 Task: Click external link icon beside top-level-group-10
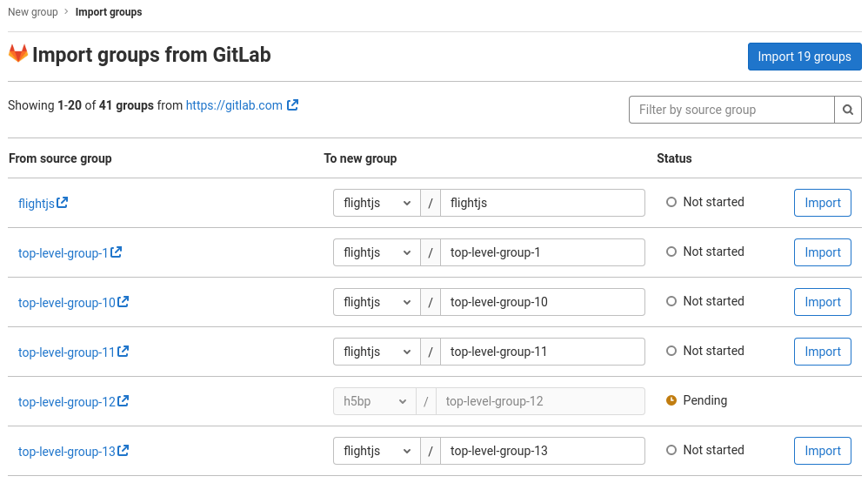(x=124, y=302)
